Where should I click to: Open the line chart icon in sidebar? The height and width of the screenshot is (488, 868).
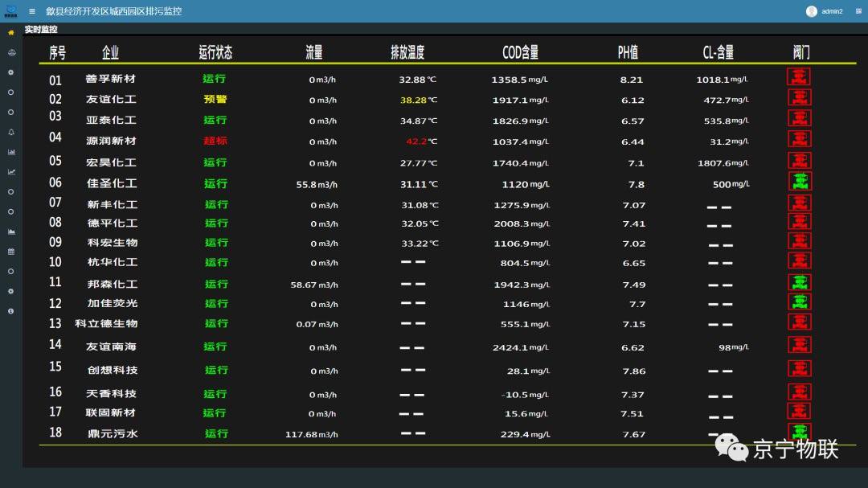coord(11,171)
